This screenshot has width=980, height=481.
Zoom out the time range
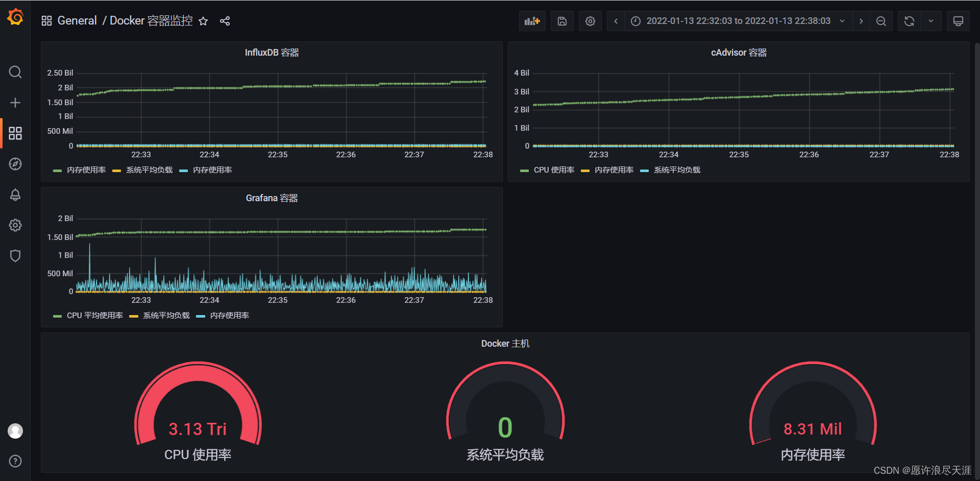point(881,21)
